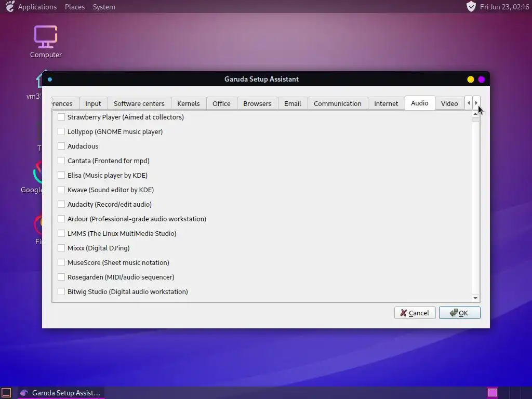Image resolution: width=532 pixels, height=399 pixels.
Task: Click the scrollbar down arrow
Action: 475,298
